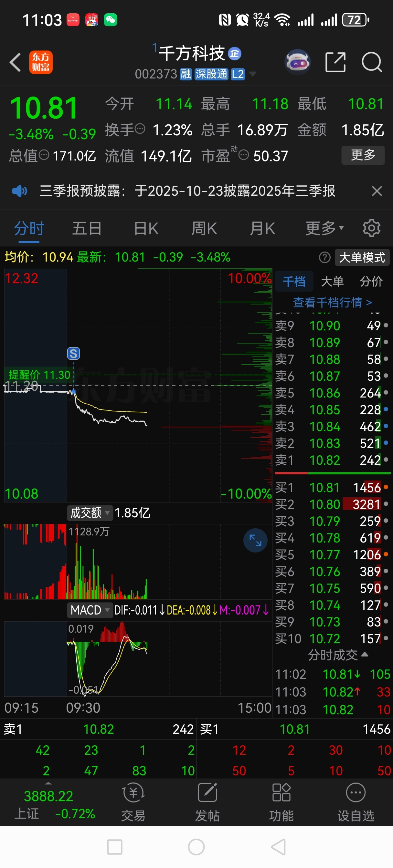Tap the MACD sub-chart area
Image resolution: width=393 pixels, height=868 pixels.
click(138, 659)
